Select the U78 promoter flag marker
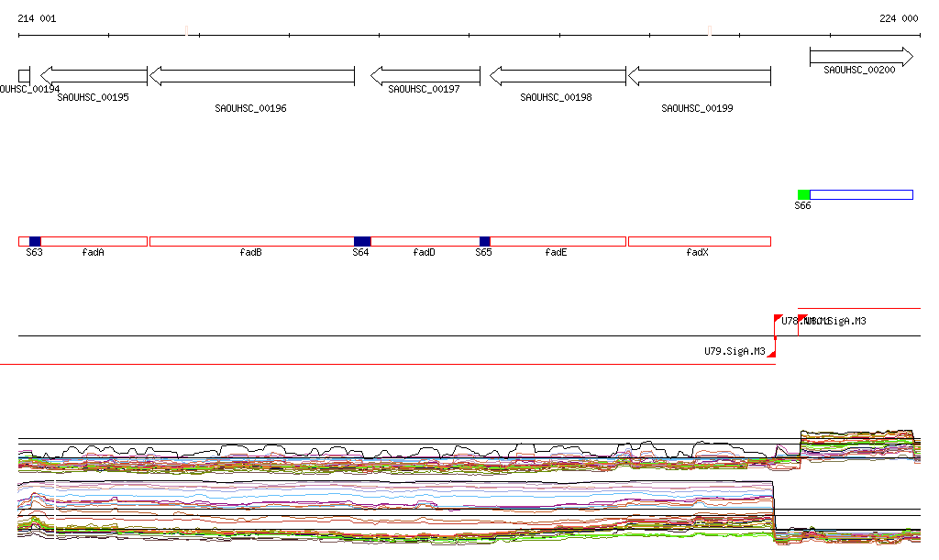Screen dimensions: 939x560 tap(779, 318)
